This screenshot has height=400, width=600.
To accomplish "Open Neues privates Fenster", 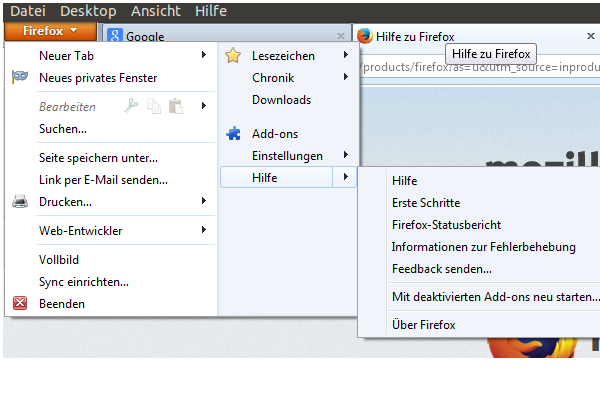I will pos(98,78).
